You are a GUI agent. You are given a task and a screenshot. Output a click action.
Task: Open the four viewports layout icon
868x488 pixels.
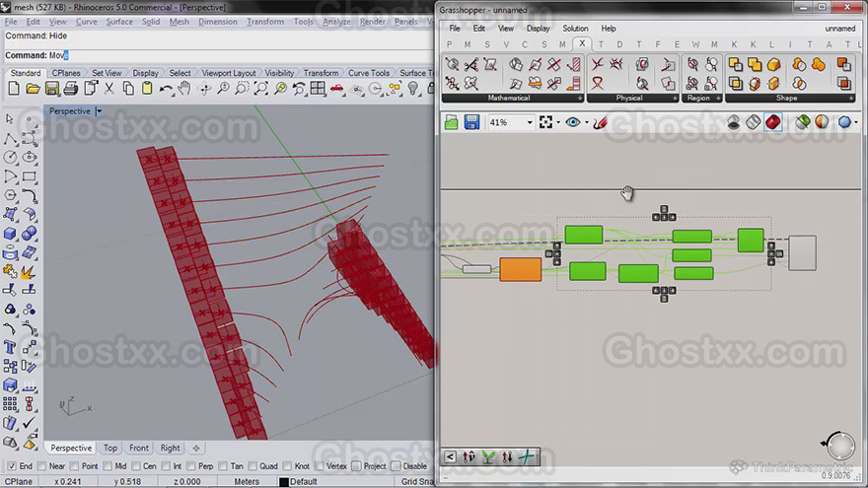(x=318, y=89)
